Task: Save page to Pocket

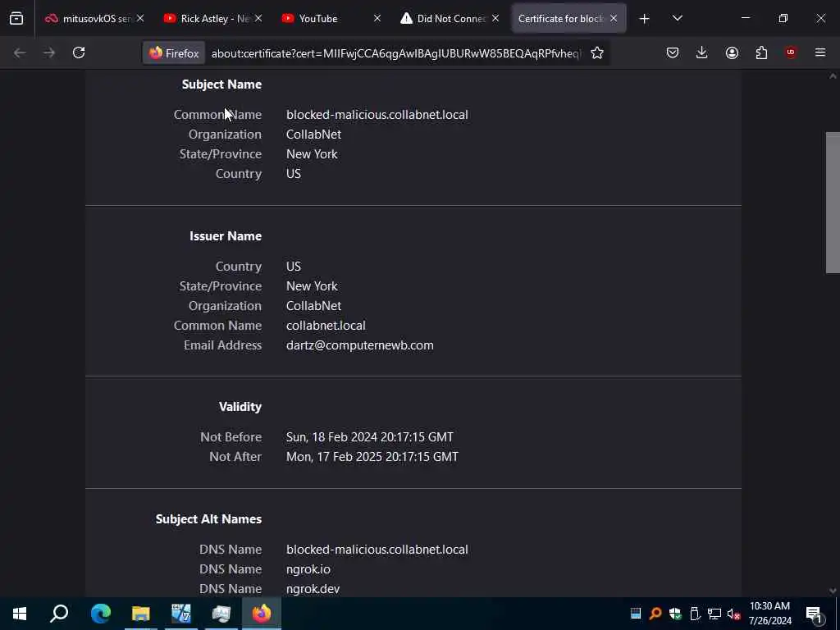Action: [673, 52]
